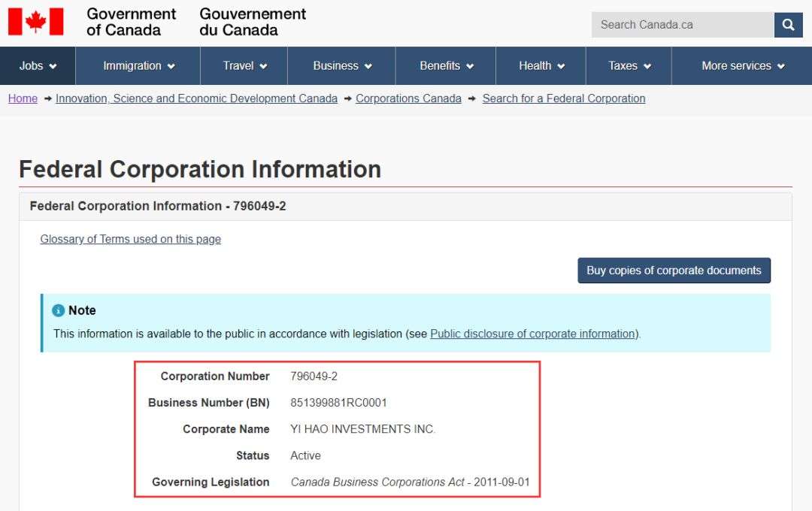Select business number 851399881RC0001

click(338, 403)
